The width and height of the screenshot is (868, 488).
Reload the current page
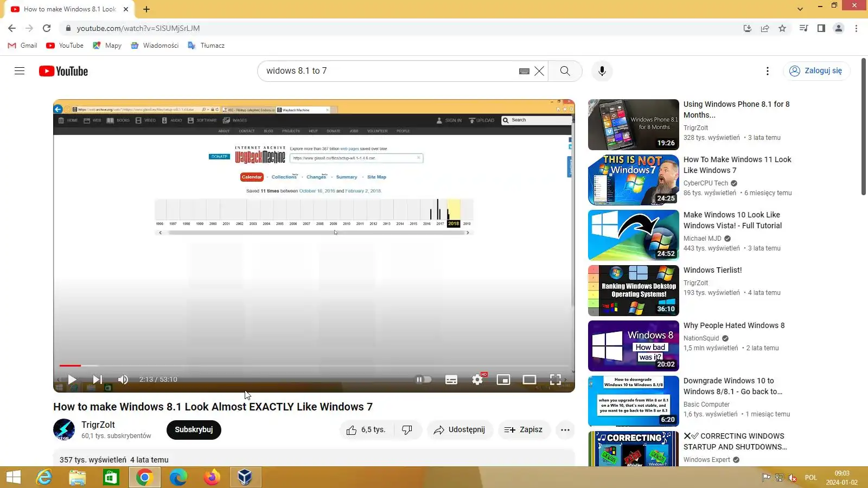tap(47, 28)
